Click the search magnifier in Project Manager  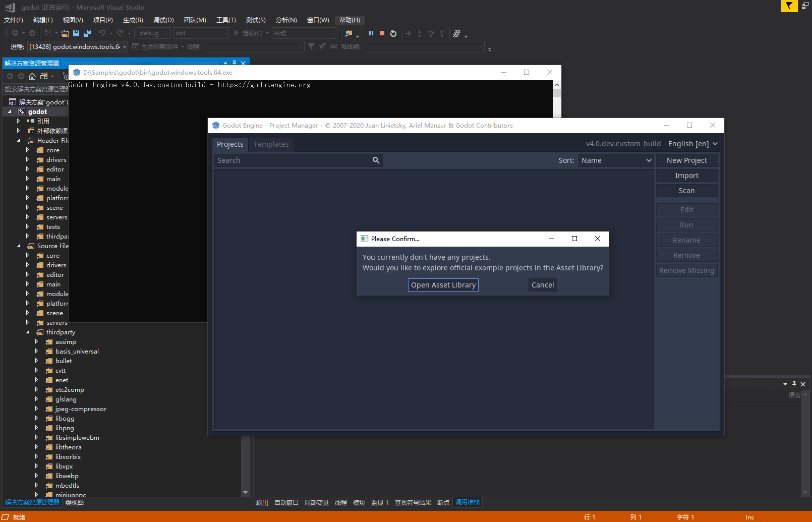point(376,160)
